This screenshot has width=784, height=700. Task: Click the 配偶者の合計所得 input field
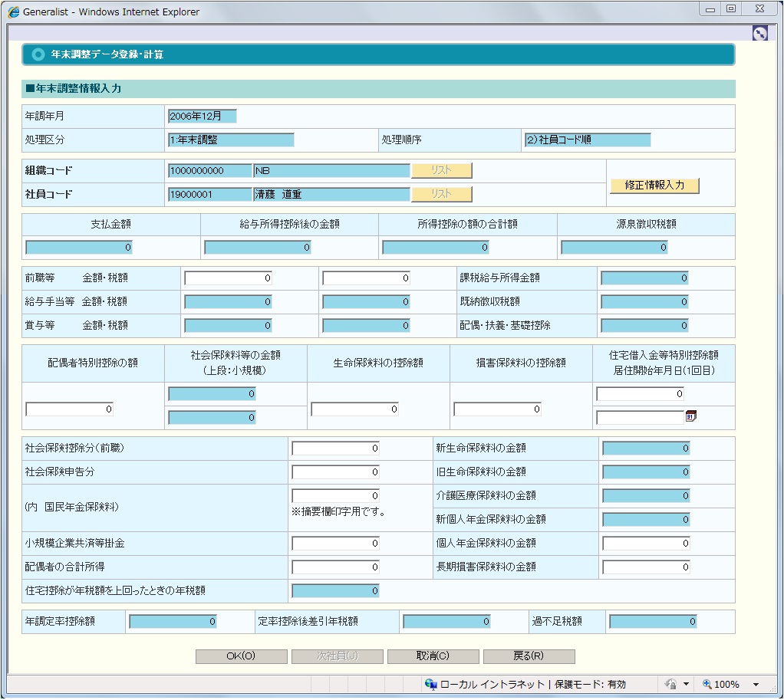(335, 567)
